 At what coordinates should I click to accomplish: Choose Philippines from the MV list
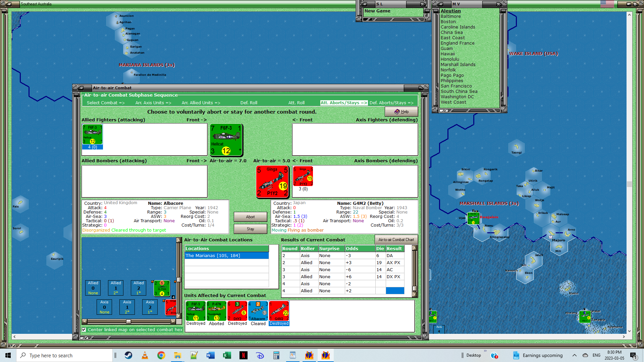pos(451,81)
